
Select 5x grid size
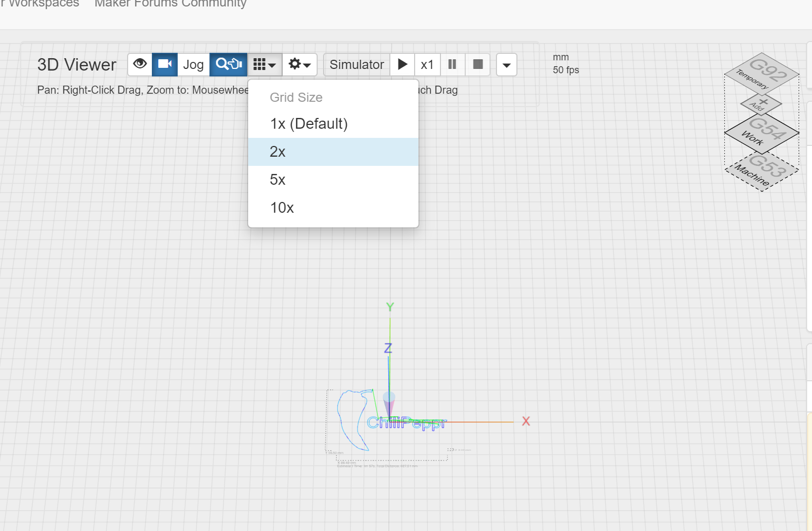click(333, 180)
